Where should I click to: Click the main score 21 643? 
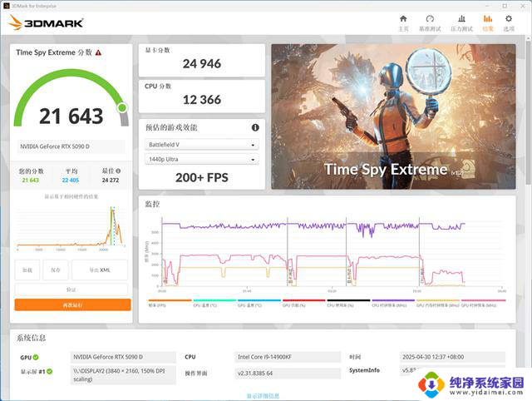pyautogui.click(x=71, y=116)
